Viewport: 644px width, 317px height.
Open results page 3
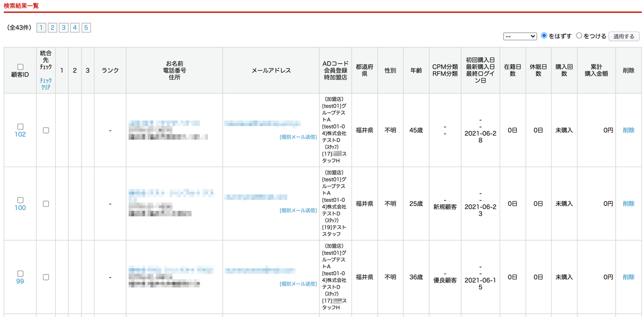tap(63, 27)
